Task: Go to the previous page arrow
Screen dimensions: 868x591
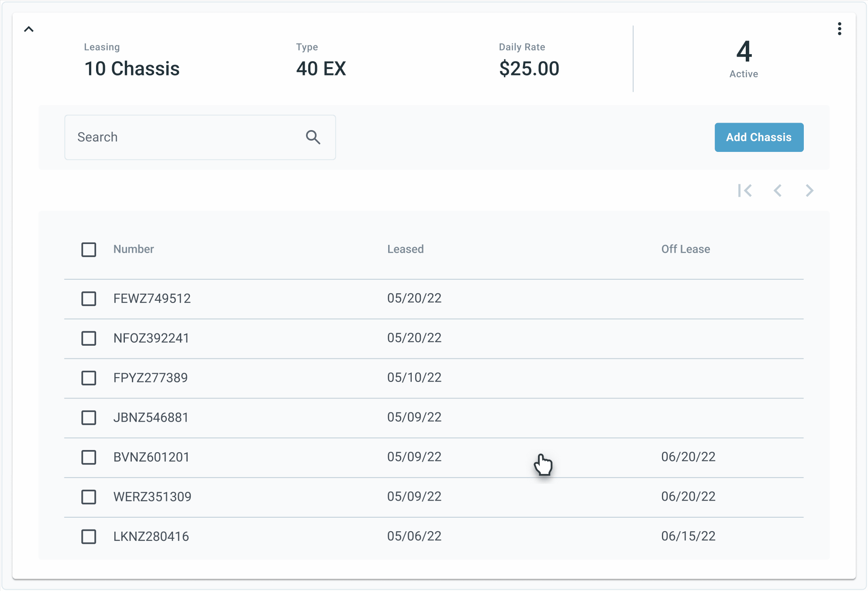Action: pyautogui.click(x=777, y=191)
